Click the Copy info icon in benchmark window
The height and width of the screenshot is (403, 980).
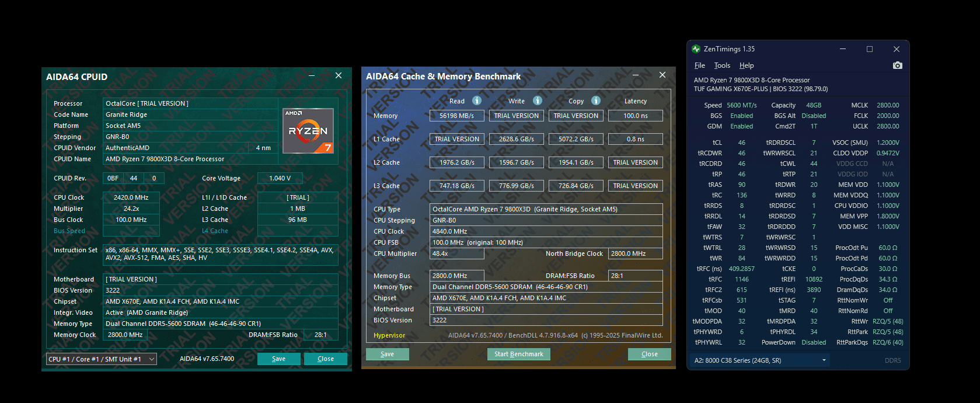[596, 100]
